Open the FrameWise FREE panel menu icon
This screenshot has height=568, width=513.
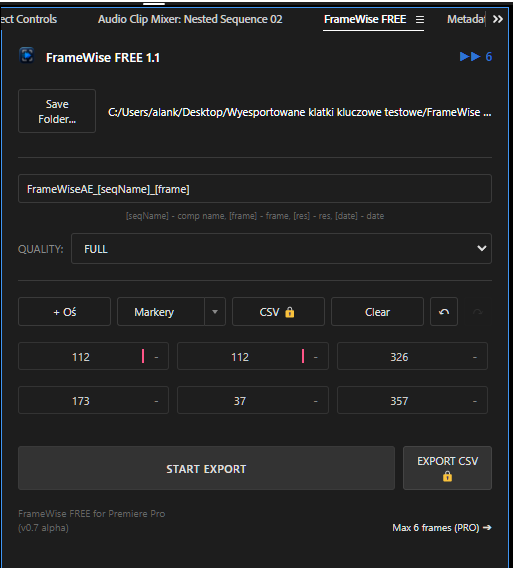click(x=420, y=19)
